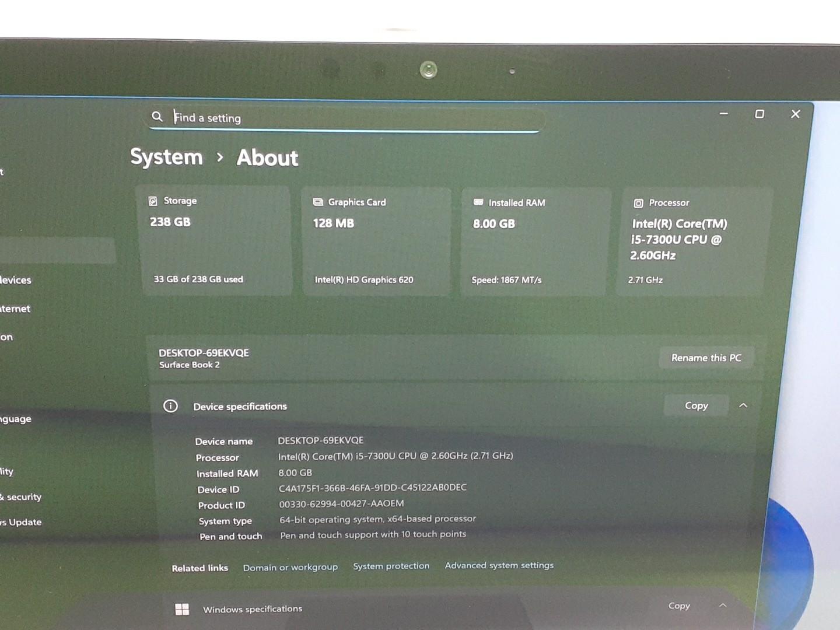Select the Device ID value text
Viewport: 840px width, 630px height.
click(372, 488)
